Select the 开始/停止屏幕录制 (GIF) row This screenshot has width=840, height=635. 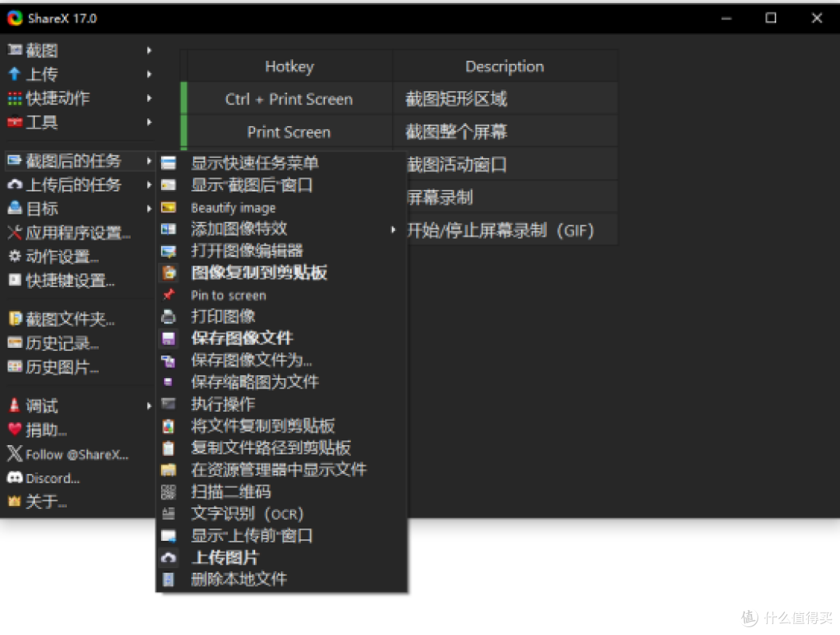coord(512,230)
